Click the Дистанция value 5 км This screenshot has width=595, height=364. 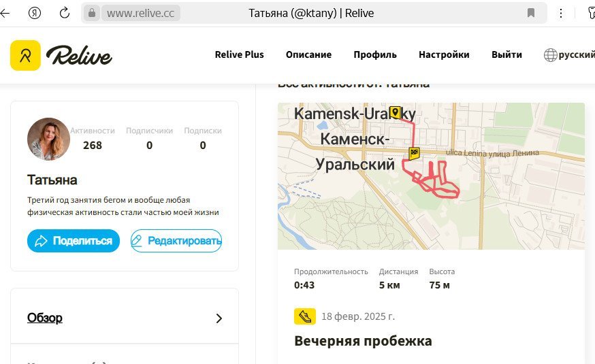[389, 285]
